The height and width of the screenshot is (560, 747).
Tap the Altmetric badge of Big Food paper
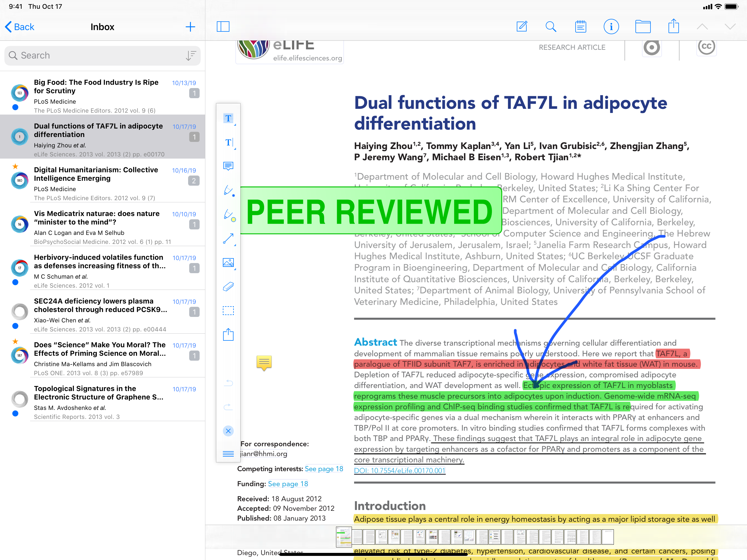click(x=20, y=93)
